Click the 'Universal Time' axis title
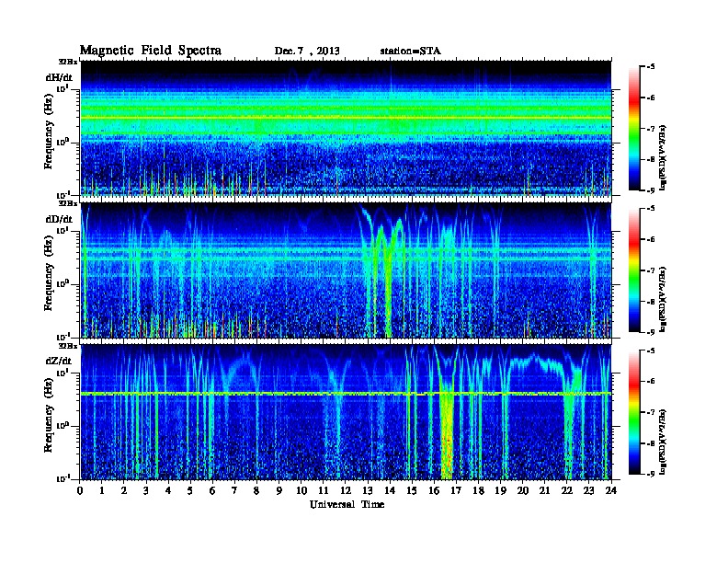The image size is (728, 563). (x=347, y=504)
